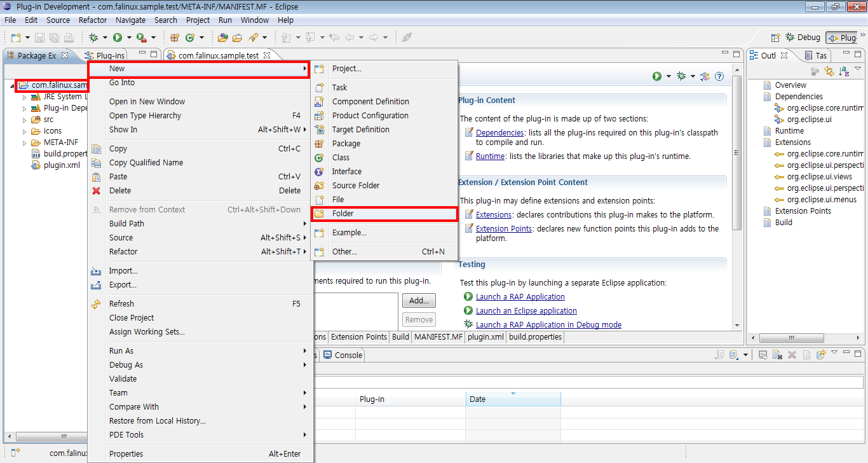Screen dimensions: 868x463
Task: Open the Build Path submenu
Action: point(200,224)
